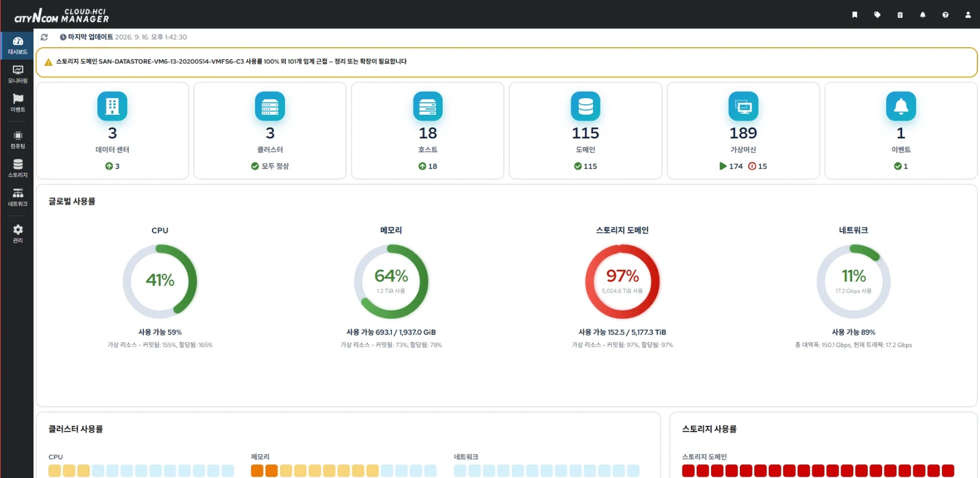Click the CityNcom Cloud HCI Manager logo
This screenshot has width=980, height=478.
coord(61,15)
